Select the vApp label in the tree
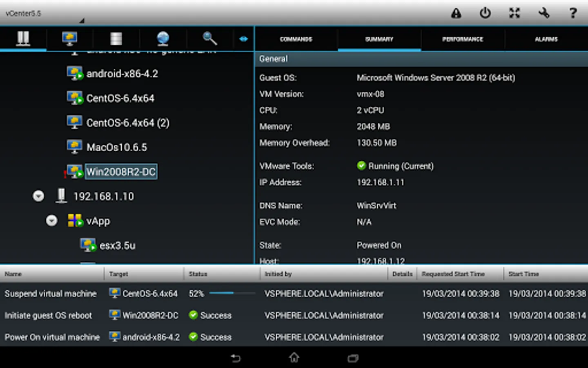This screenshot has width=588, height=368. [98, 221]
